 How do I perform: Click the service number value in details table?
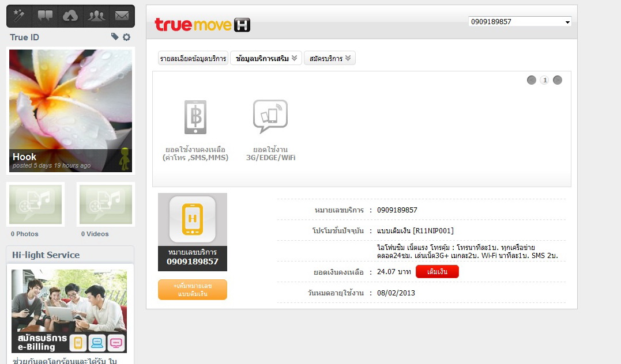(397, 210)
